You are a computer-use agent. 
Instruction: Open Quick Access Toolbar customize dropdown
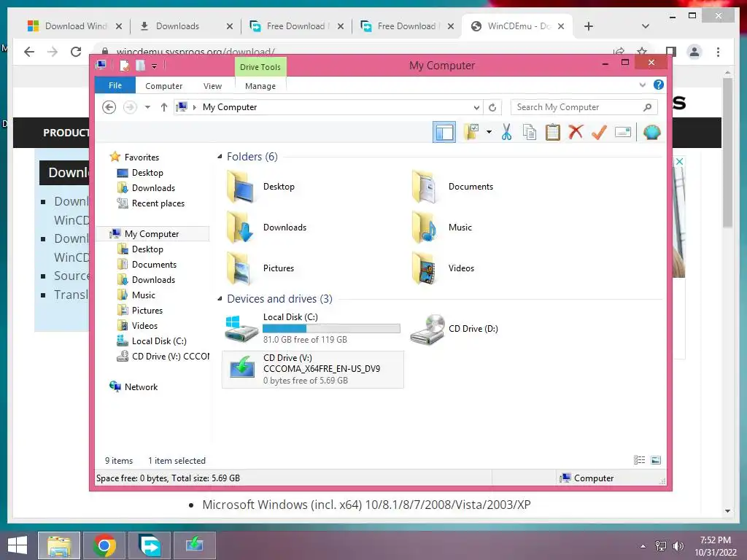(155, 66)
